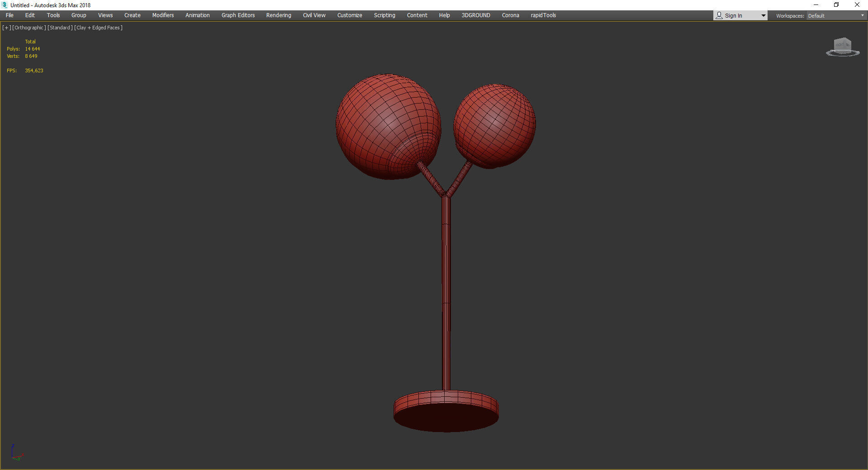
Task: Expand the Sign In dropdown arrow
Action: (764, 16)
